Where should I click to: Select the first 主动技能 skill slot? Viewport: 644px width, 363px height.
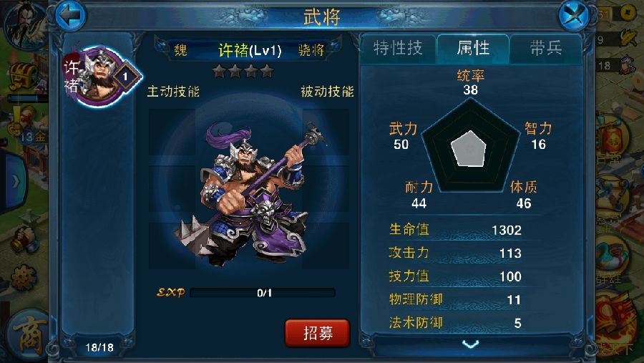(x=172, y=132)
